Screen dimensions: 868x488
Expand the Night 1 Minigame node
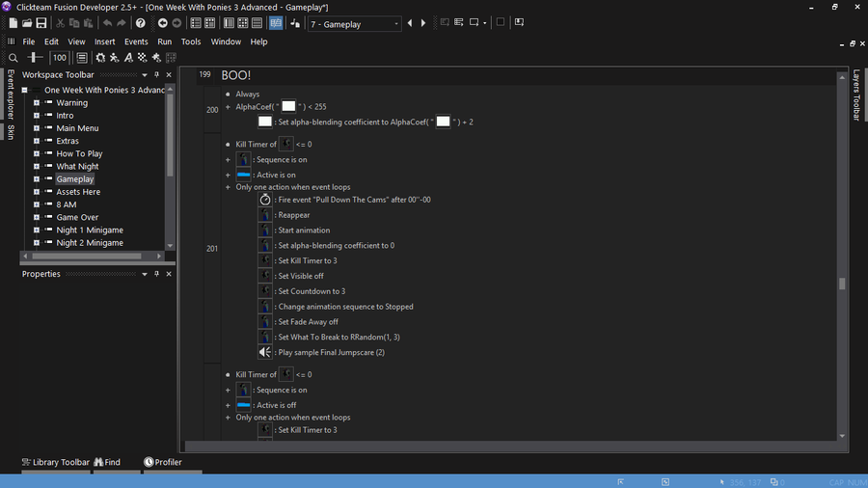[37, 230]
